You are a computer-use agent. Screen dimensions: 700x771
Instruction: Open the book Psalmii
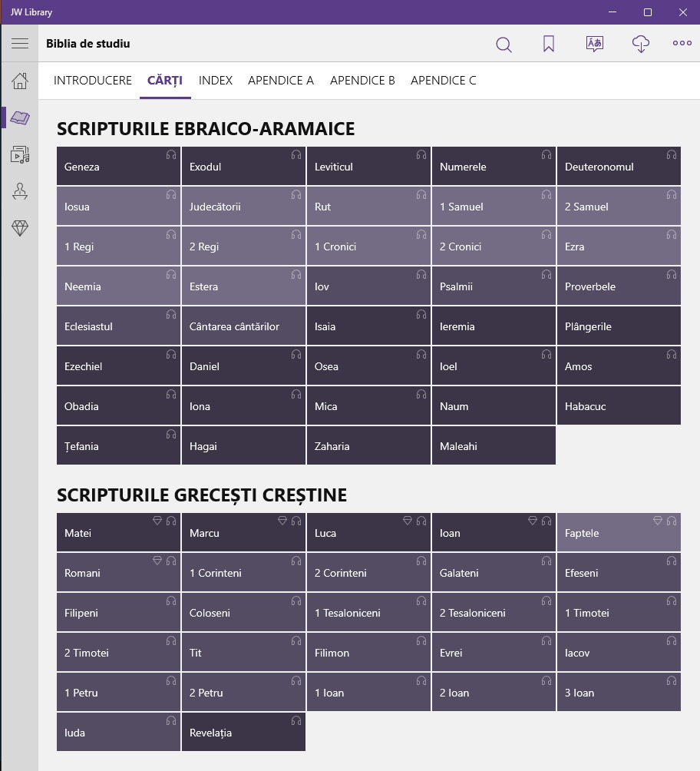pos(493,287)
